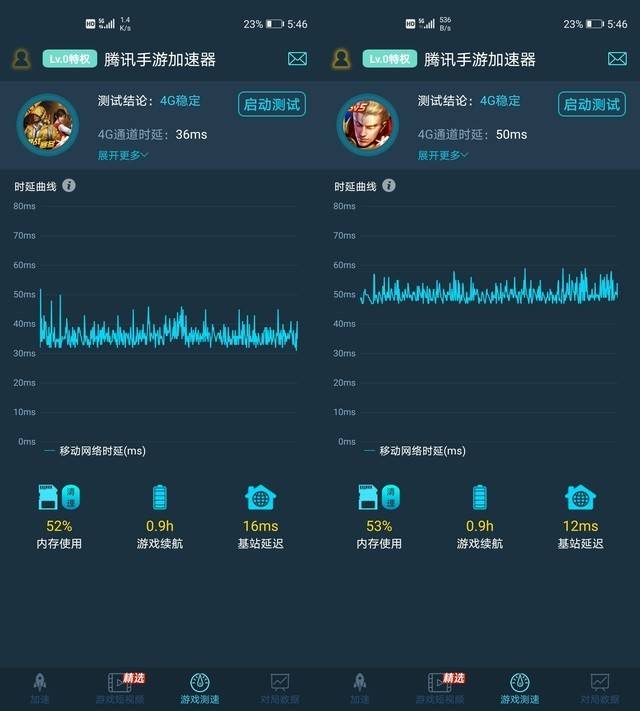Tap 4G稳定 result text in left screen
This screenshot has width=640, height=711.
[180, 101]
